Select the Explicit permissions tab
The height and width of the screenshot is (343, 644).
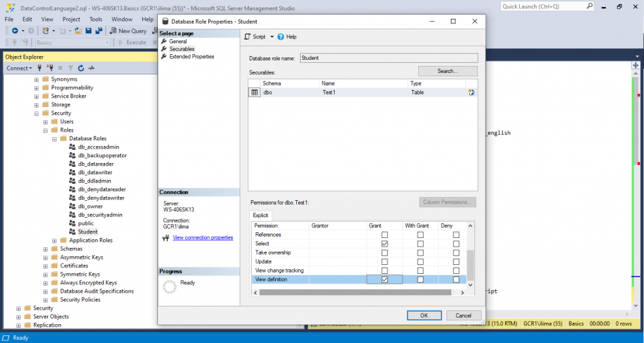coord(260,215)
